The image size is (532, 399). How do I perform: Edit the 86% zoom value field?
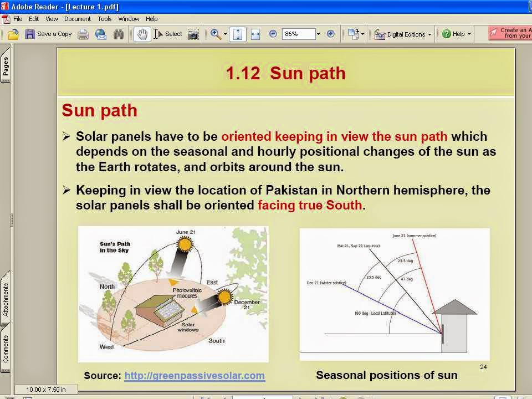pyautogui.click(x=296, y=34)
